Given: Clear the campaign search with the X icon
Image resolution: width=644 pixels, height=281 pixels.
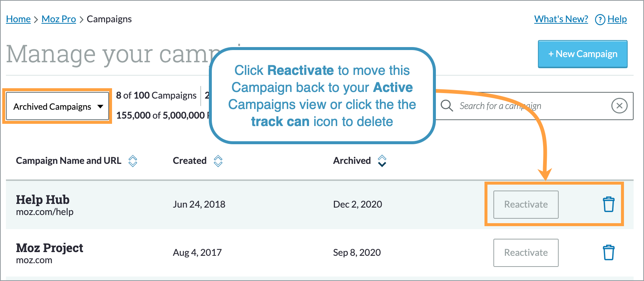Looking at the screenshot, I should 620,106.
